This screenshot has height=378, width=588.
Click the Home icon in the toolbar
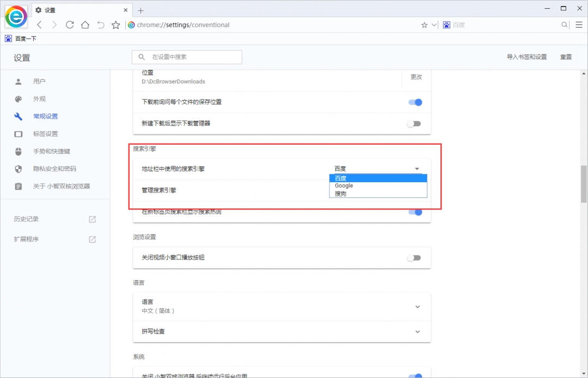click(x=85, y=25)
